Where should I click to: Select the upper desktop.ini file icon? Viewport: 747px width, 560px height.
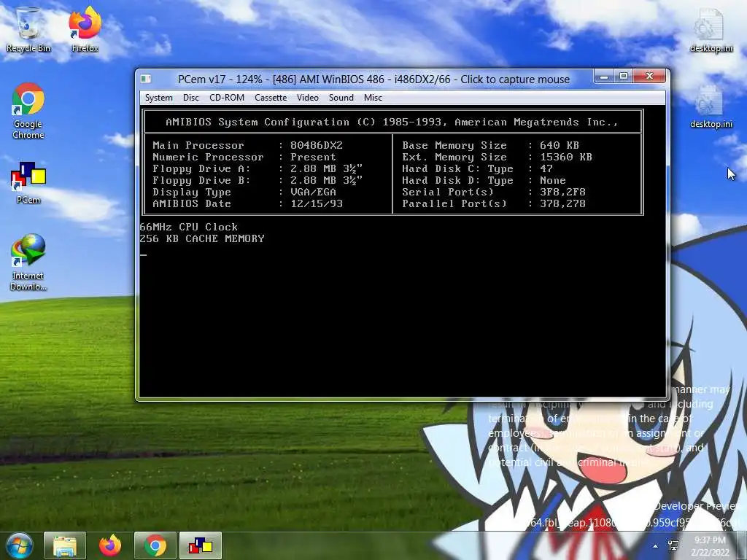711,29
